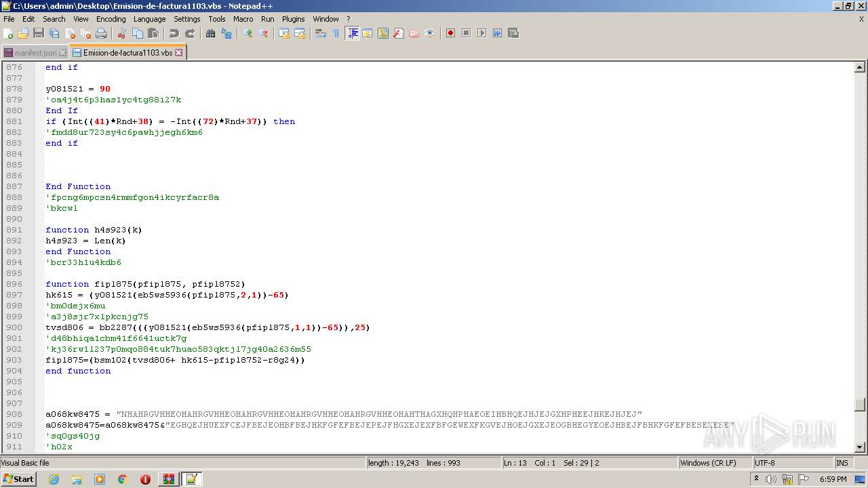Save current recorded macro icon
This screenshot has height=488, width=868.
click(x=513, y=33)
